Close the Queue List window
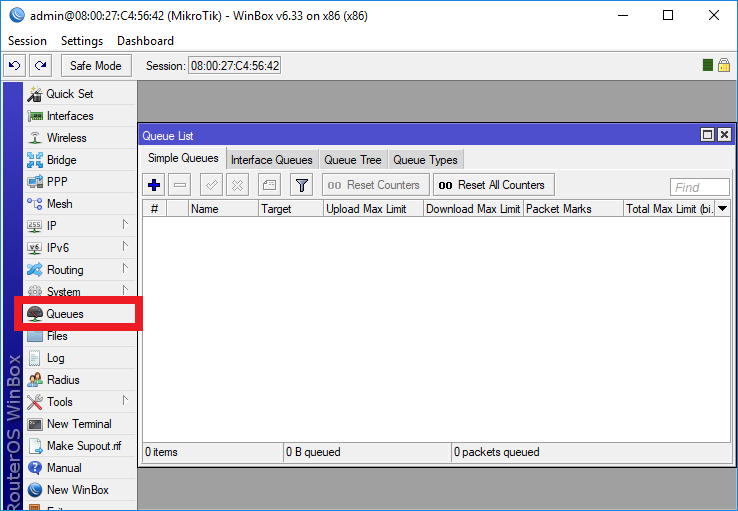 [x=724, y=135]
